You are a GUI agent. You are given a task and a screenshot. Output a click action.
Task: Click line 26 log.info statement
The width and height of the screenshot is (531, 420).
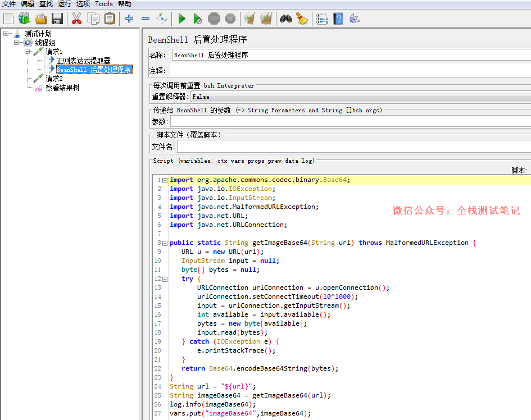212,404
